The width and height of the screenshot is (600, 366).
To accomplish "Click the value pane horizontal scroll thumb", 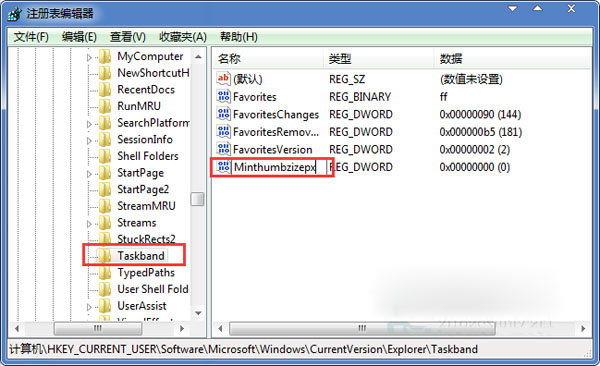I will tap(362, 328).
